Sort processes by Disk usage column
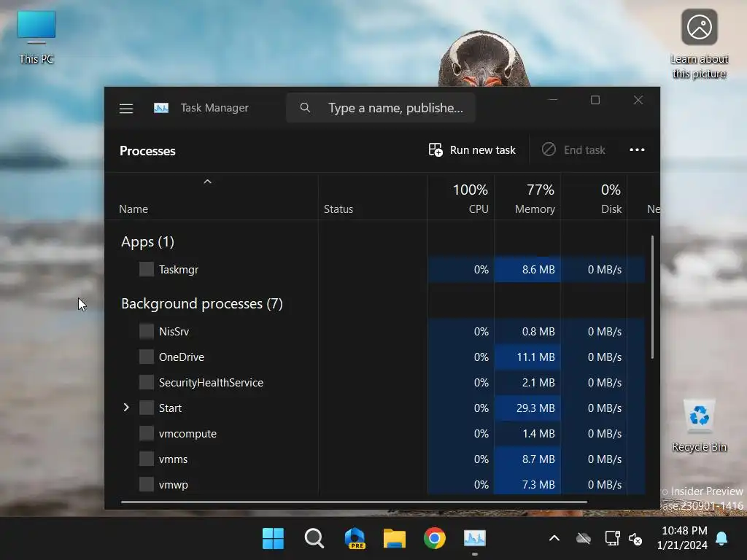This screenshot has width=747, height=560. point(594,198)
